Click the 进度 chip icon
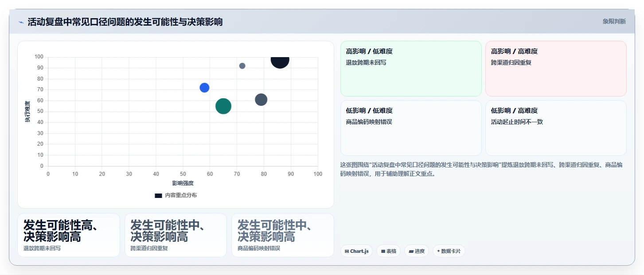The width and height of the screenshot is (644, 275). pyautogui.click(x=411, y=252)
